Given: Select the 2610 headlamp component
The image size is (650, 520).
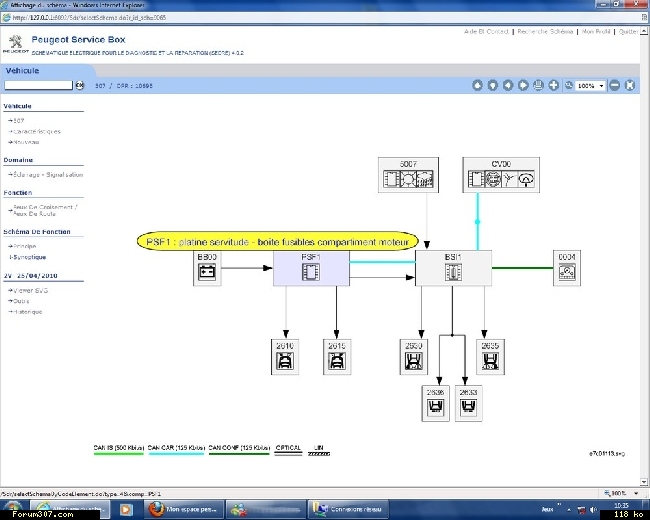Looking at the screenshot, I should click(285, 357).
